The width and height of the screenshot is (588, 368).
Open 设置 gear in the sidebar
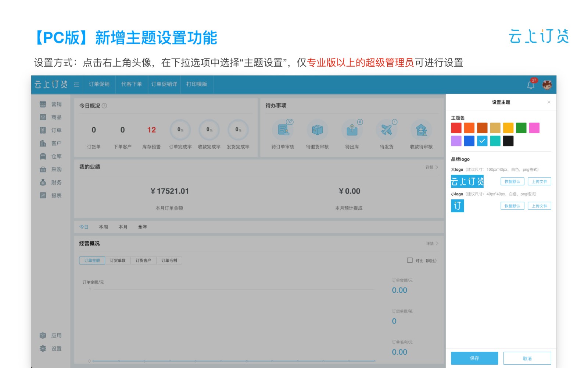coord(51,348)
